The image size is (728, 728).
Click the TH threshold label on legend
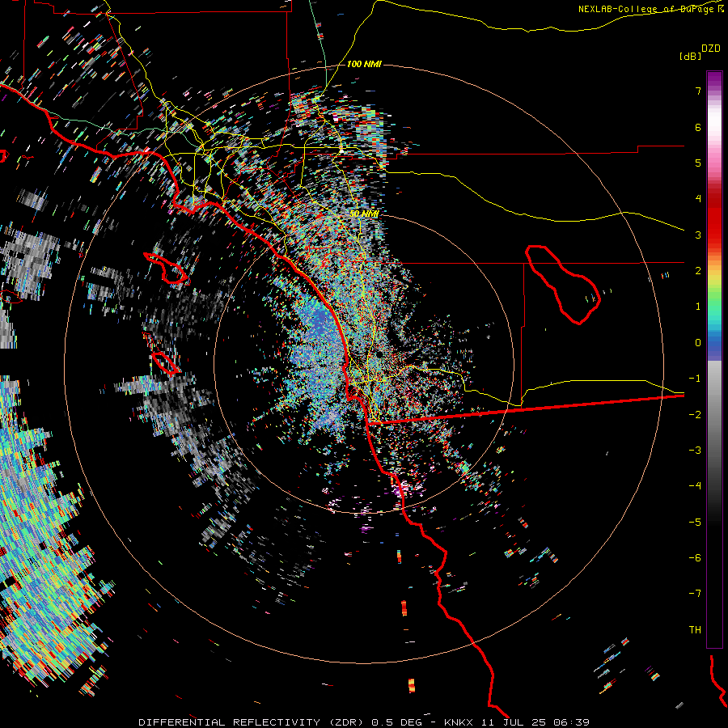(x=695, y=630)
